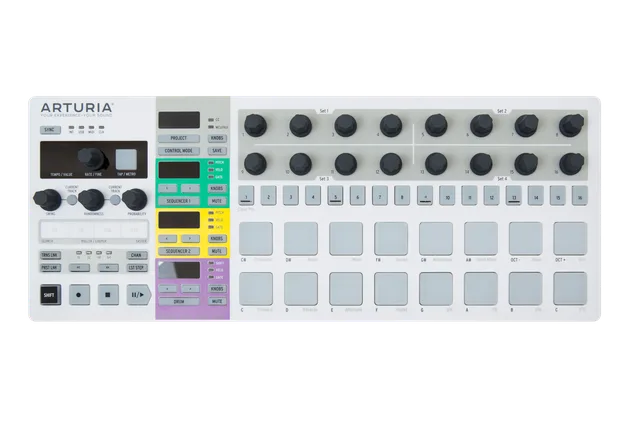640x427 pixels.
Task: Toggle step button 13
Action: pos(513,196)
